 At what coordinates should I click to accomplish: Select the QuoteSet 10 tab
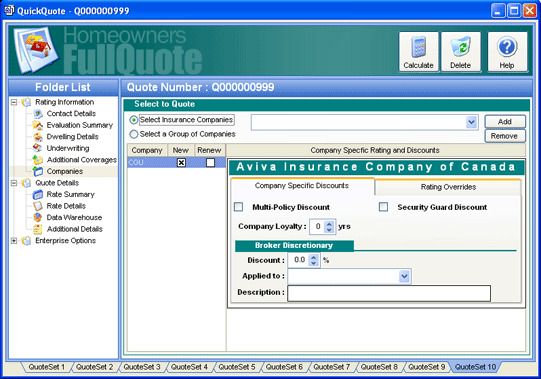[475, 367]
